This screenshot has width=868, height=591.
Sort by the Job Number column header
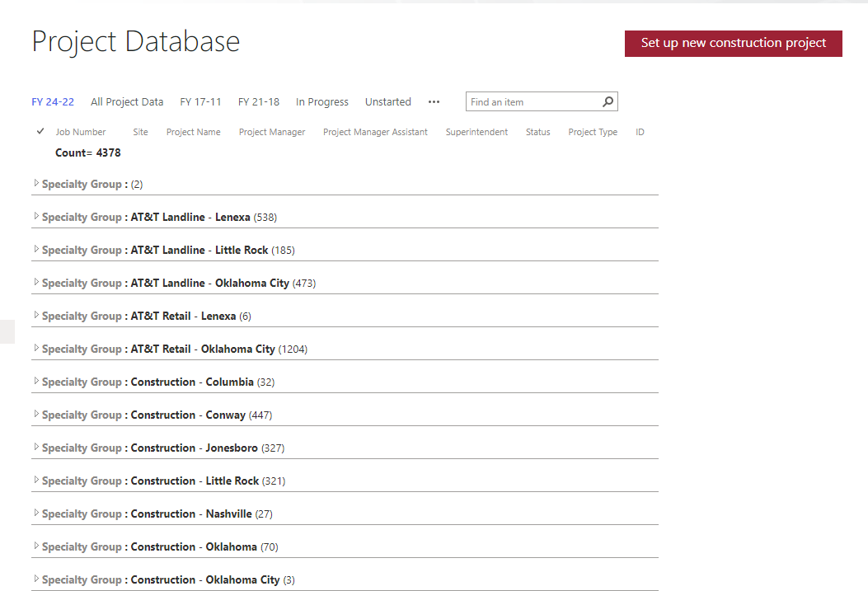(81, 132)
